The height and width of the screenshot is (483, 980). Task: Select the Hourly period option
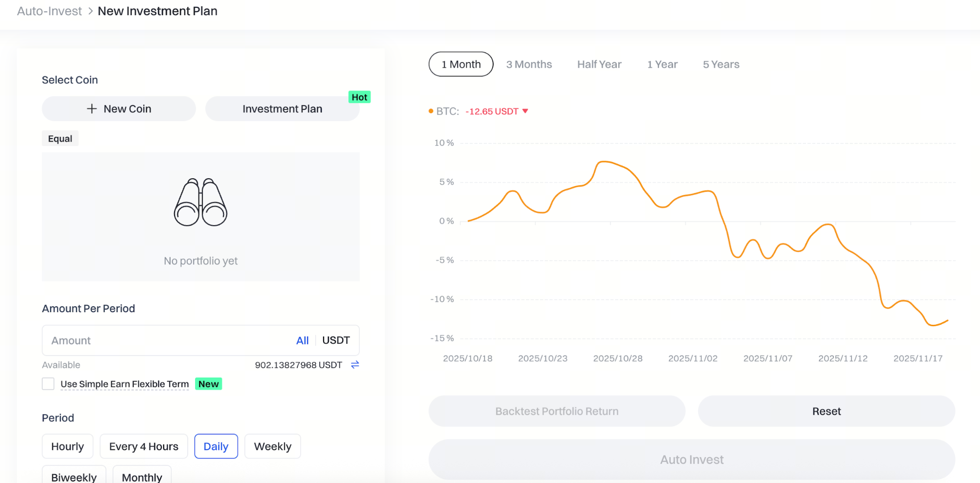68,446
